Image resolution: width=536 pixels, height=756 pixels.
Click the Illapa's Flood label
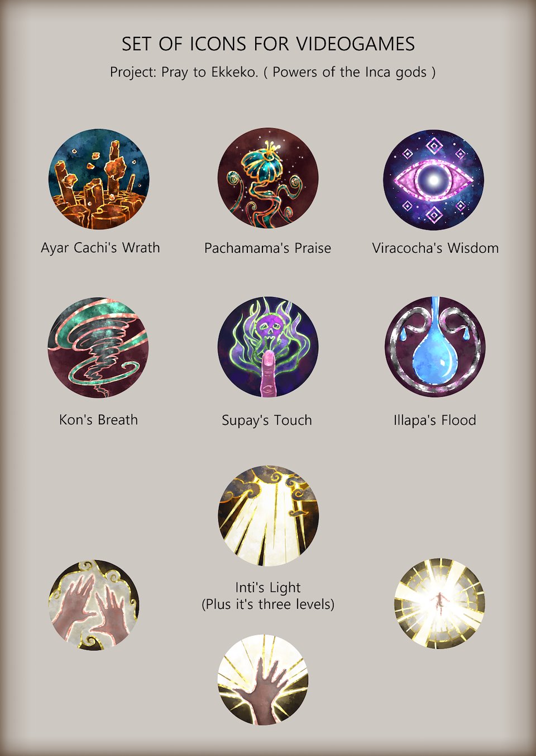click(435, 421)
